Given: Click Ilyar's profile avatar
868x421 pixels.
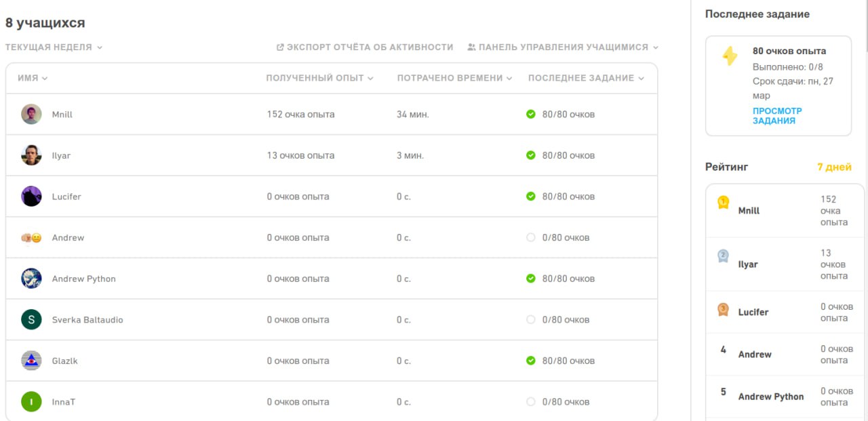Looking at the screenshot, I should [31, 155].
